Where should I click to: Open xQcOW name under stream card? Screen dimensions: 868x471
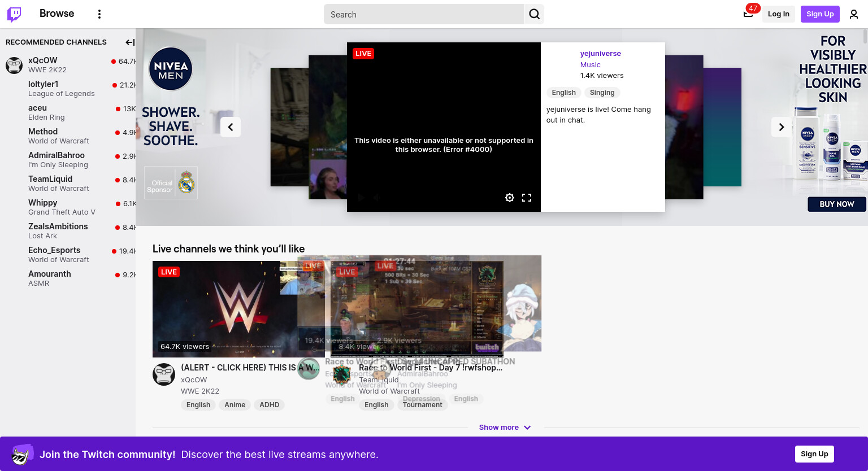click(x=194, y=380)
